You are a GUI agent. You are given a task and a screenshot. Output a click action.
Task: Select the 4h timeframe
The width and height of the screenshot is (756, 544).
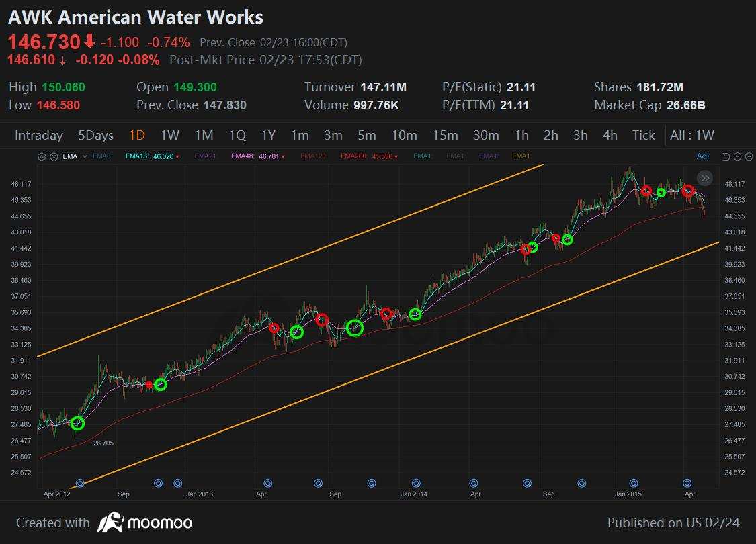tap(610, 136)
